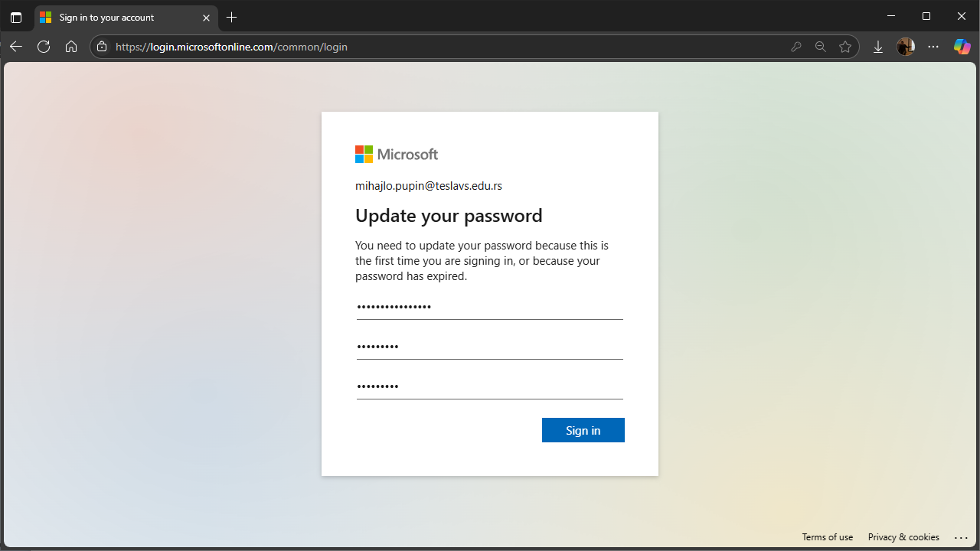Click the mihajlo.pupin@teslavs.edu.rs account text
Viewport: 980px width, 551px height.
point(429,186)
